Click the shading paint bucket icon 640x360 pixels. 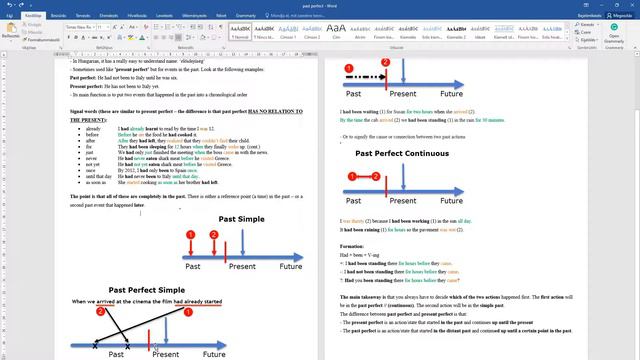(203, 38)
